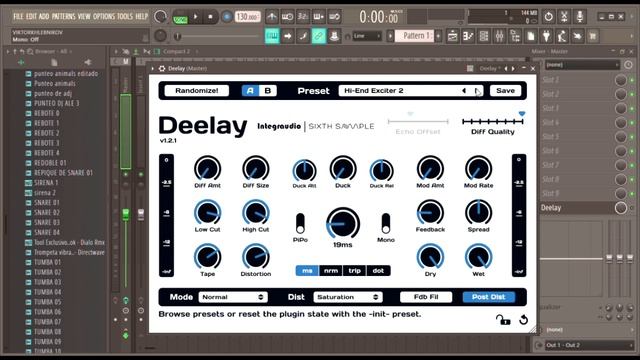
Task: Toggle the Mono switch
Action: click(x=386, y=223)
